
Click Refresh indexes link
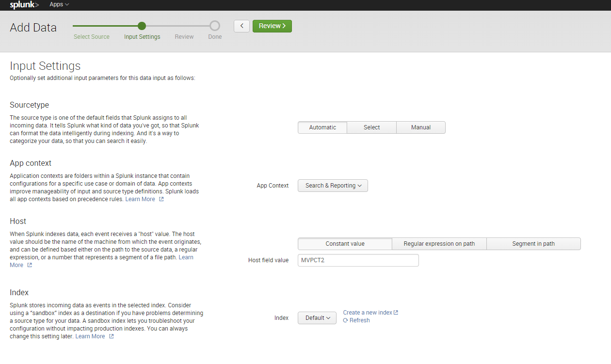point(360,320)
